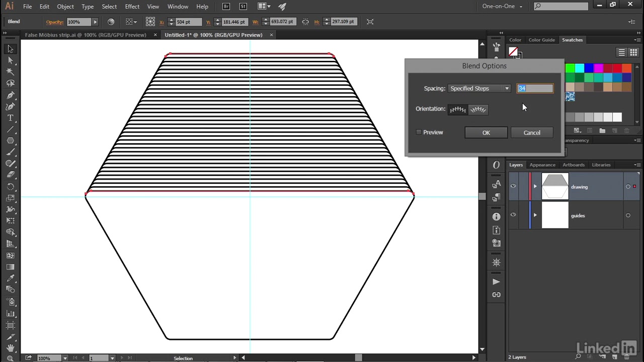Open the Spacing dropdown

[x=479, y=88]
